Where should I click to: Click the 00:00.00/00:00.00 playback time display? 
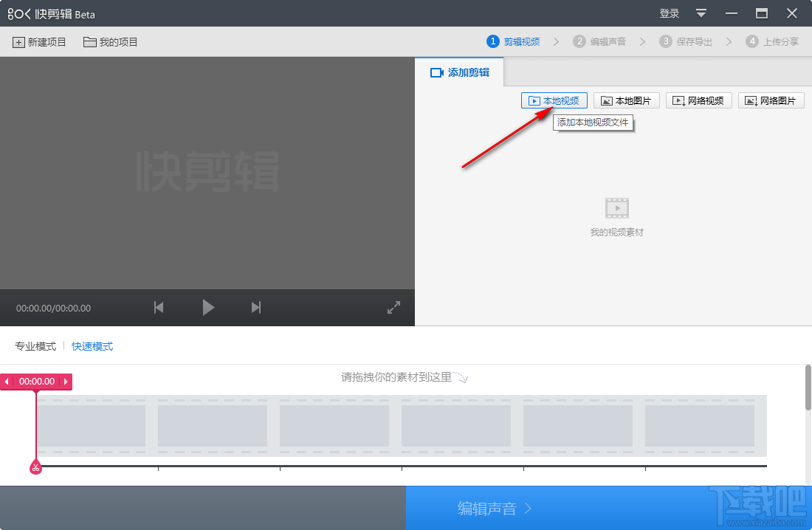coord(53,309)
